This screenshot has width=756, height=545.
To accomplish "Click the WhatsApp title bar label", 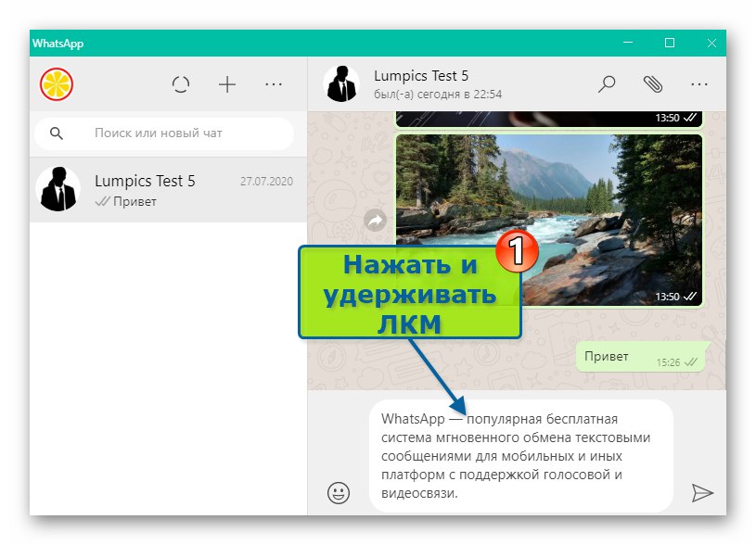I will (x=58, y=44).
